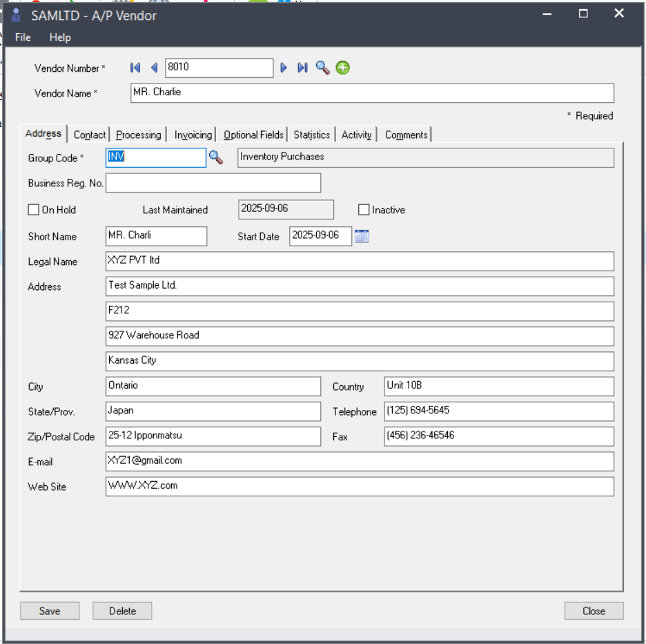Switch to the Contact tab
This screenshot has width=646, height=644.
coord(90,135)
